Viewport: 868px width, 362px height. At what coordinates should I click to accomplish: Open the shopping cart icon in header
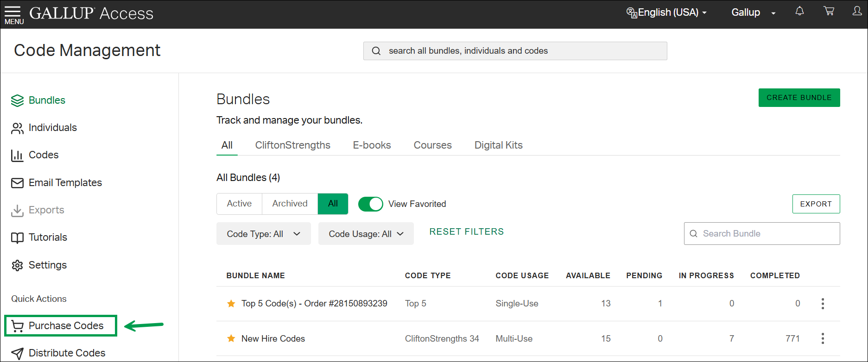829,11
